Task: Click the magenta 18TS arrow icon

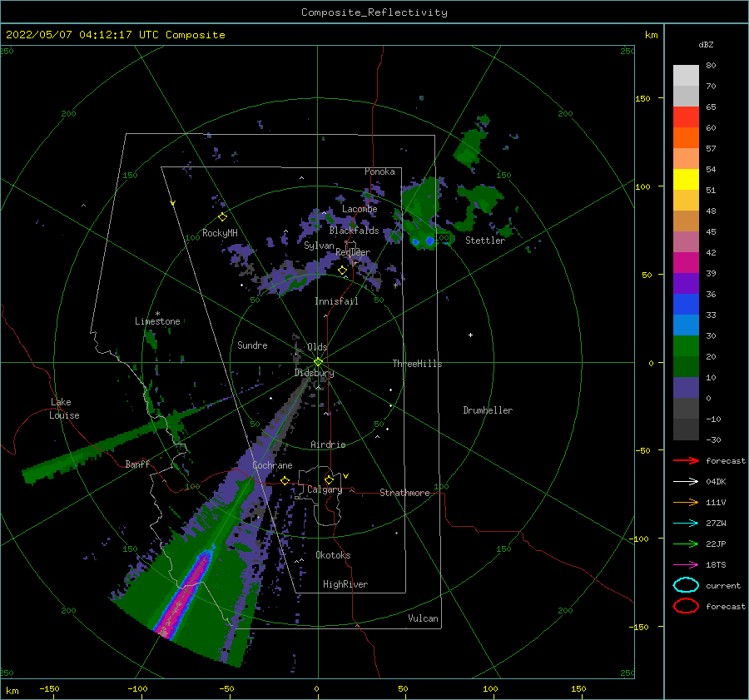Action: [x=686, y=565]
